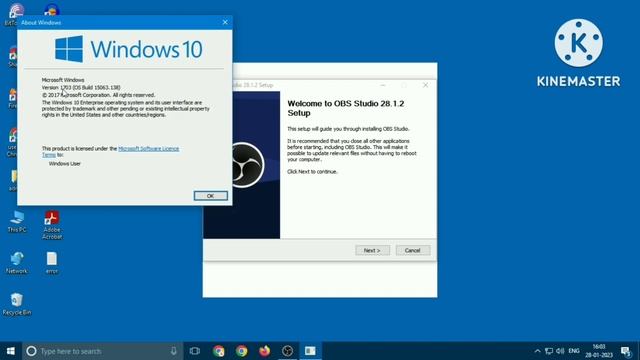Open the error file on desktop
This screenshot has height=360, width=640.
(52, 263)
